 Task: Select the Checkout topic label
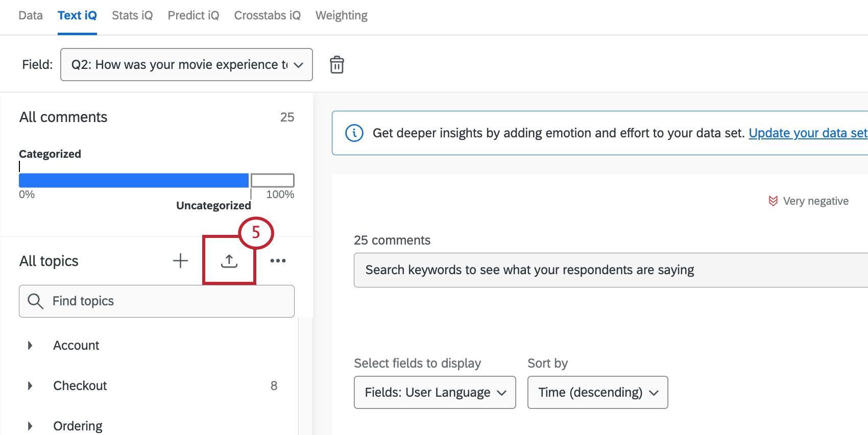80,386
